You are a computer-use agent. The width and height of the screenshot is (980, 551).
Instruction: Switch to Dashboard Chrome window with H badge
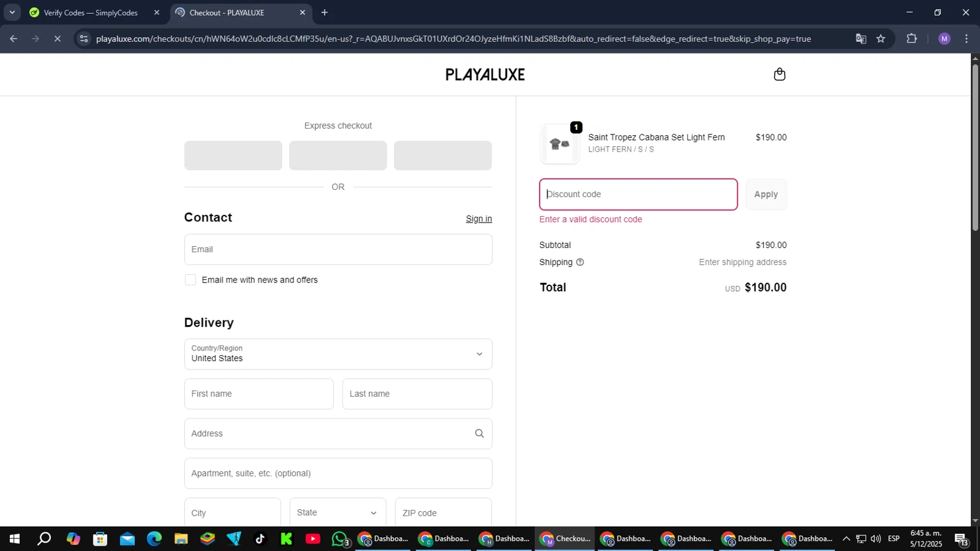click(x=505, y=539)
